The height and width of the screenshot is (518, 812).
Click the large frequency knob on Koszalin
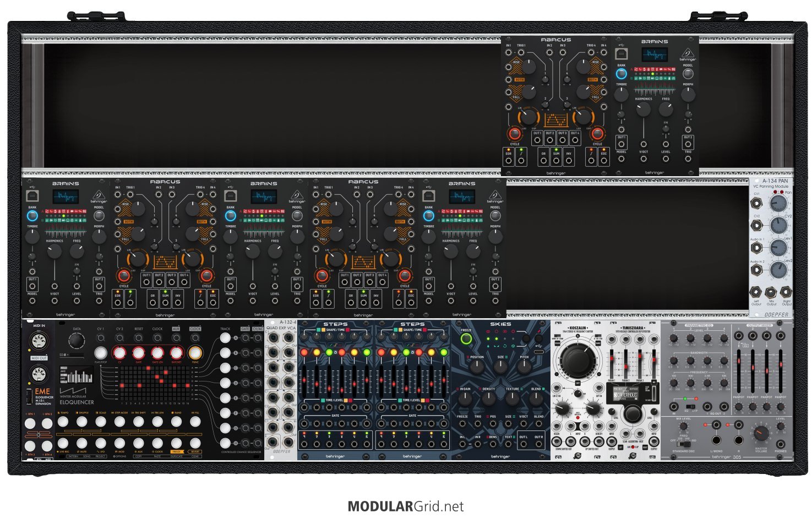tap(577, 360)
